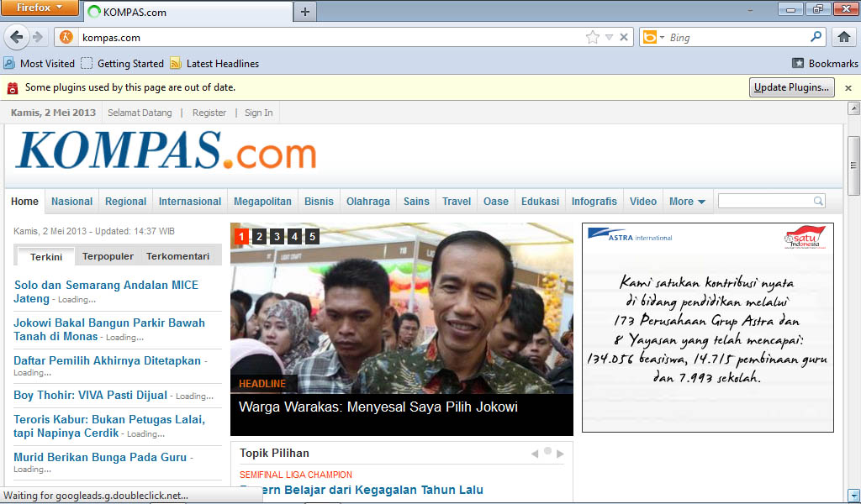Image resolution: width=861 pixels, height=504 pixels.
Task: Open the search engine selection arrow
Action: (663, 37)
